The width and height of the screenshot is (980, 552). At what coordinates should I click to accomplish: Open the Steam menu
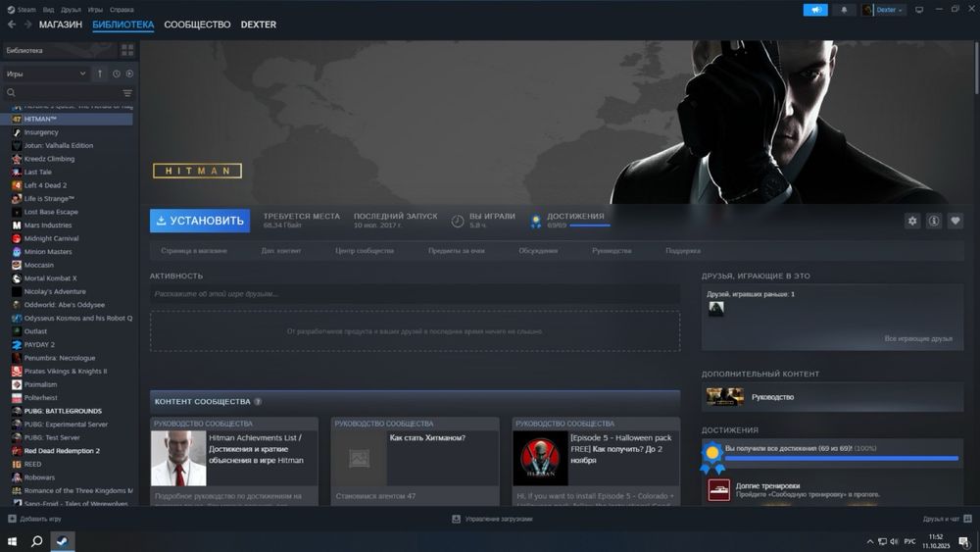(x=22, y=10)
